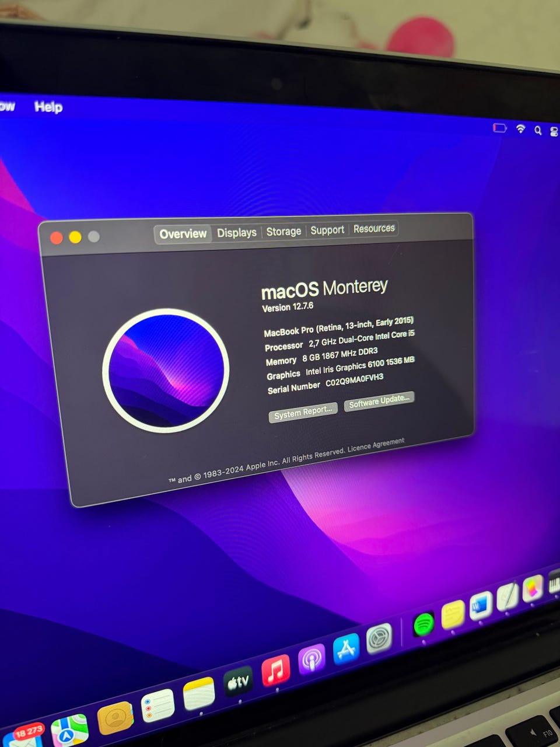Open Control Centre icon in menu bar
The height and width of the screenshot is (747, 560).
554,132
